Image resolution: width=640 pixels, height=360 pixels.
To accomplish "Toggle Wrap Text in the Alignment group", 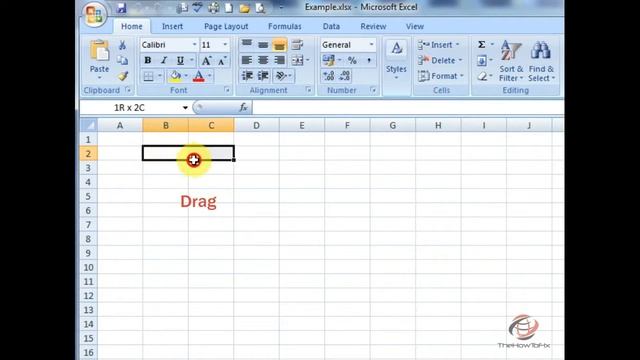I will click(x=297, y=44).
